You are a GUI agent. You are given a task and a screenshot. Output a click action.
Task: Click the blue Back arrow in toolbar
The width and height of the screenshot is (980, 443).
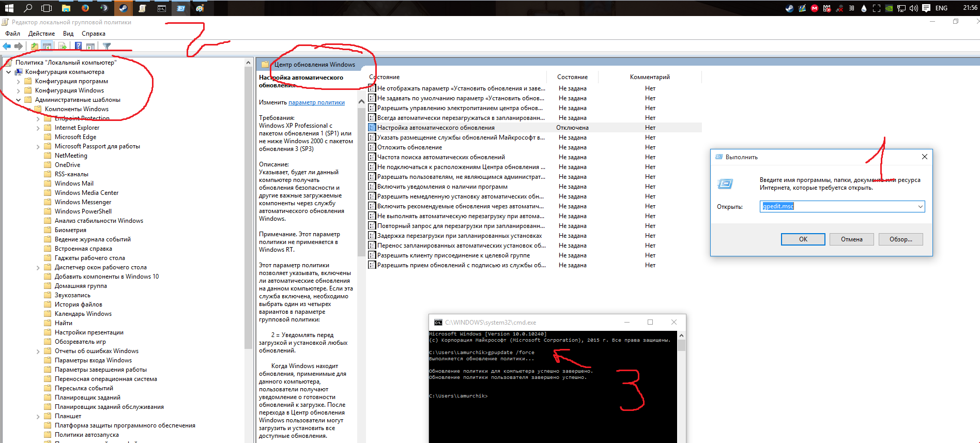click(x=7, y=47)
